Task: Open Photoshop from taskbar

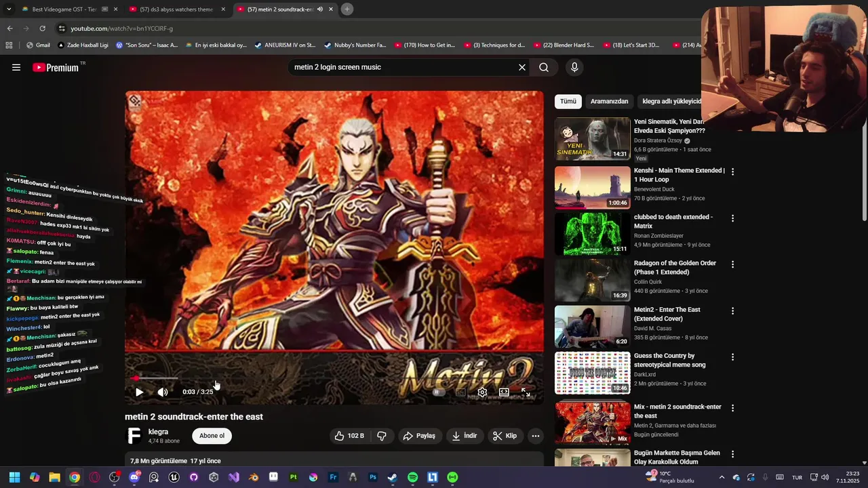Action: point(373,477)
